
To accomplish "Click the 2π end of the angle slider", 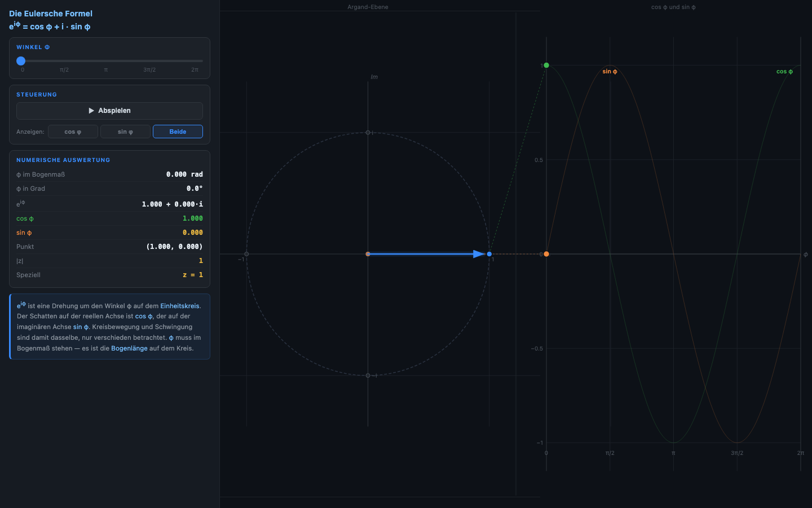I will point(195,70).
